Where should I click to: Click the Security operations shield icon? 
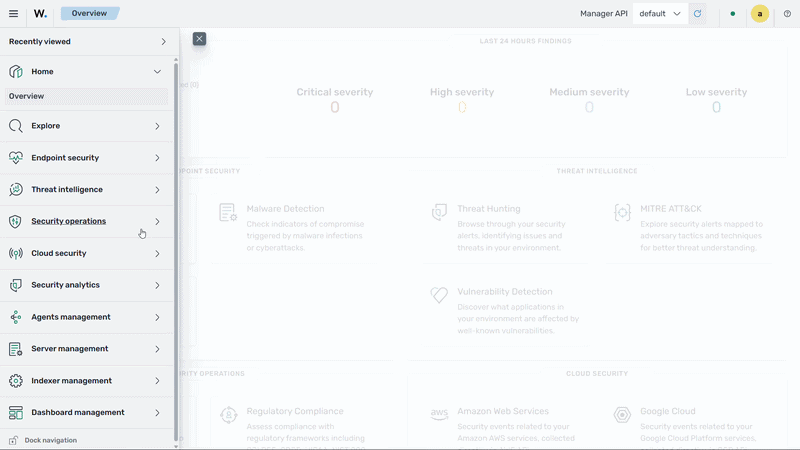[x=16, y=221]
